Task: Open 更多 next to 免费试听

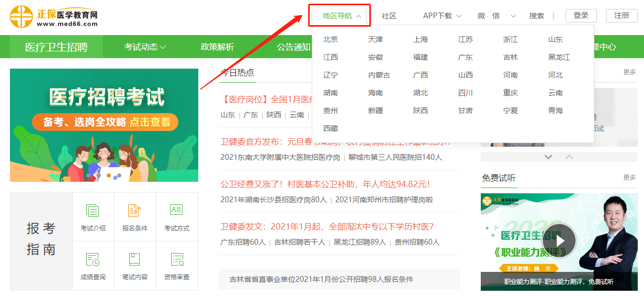Action: click(629, 178)
